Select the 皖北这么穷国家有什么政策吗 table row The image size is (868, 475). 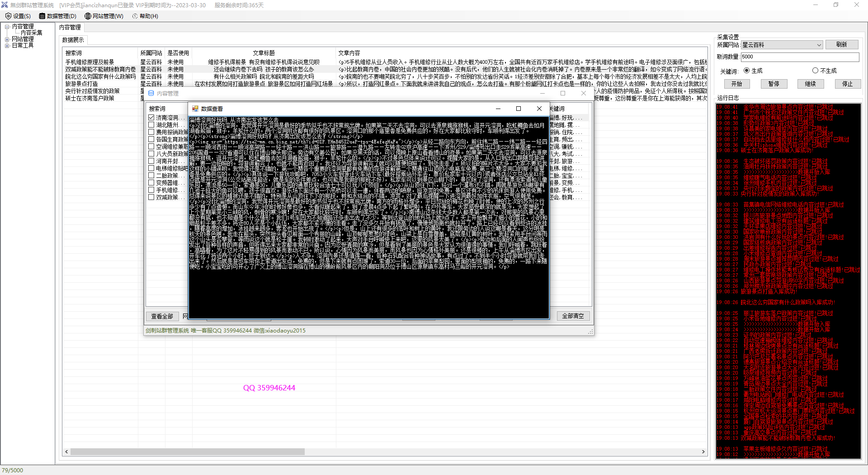pyautogui.click(x=385, y=76)
